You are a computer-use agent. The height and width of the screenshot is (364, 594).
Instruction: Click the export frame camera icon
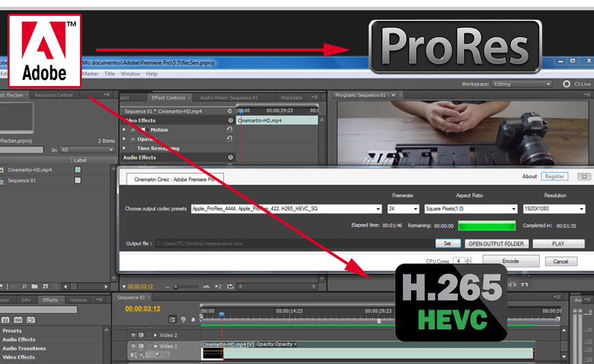pyautogui.click(x=524, y=284)
